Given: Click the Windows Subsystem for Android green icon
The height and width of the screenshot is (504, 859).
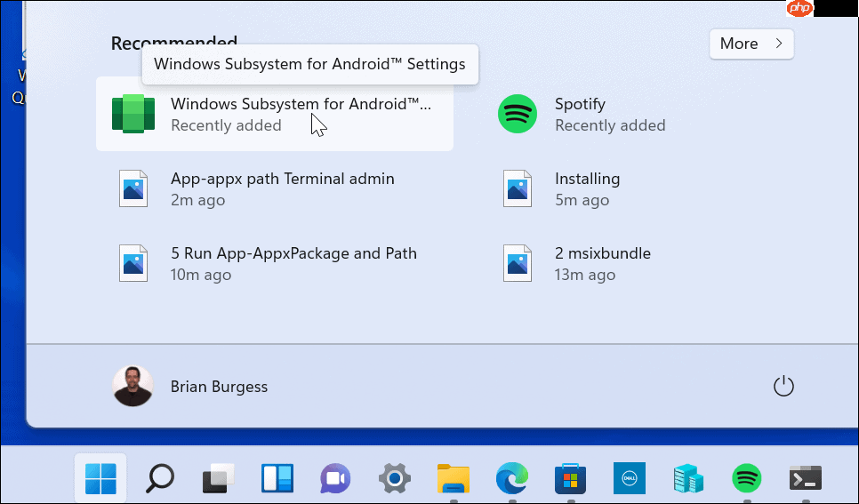Looking at the screenshot, I should click(133, 114).
